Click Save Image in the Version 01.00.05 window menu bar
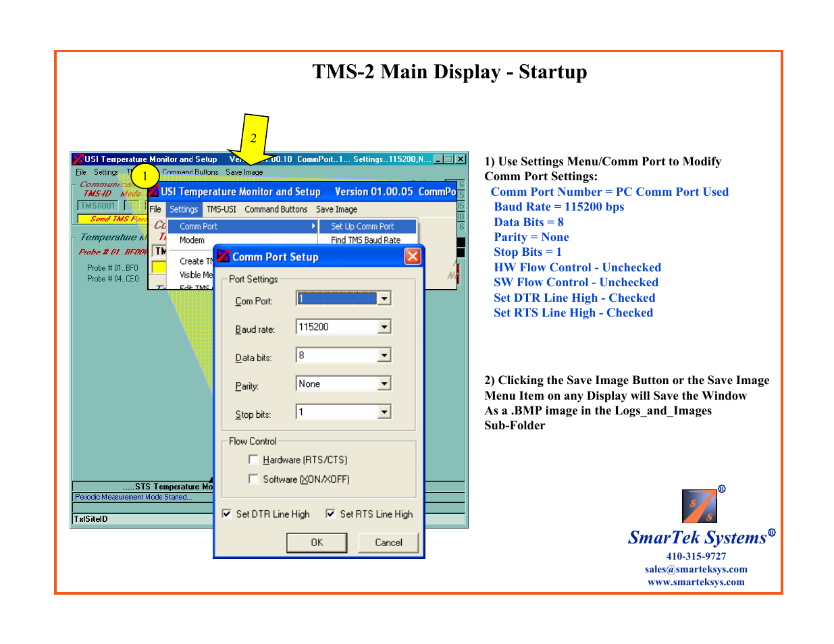Image resolution: width=834 pixels, height=644 pixels. [x=337, y=209]
